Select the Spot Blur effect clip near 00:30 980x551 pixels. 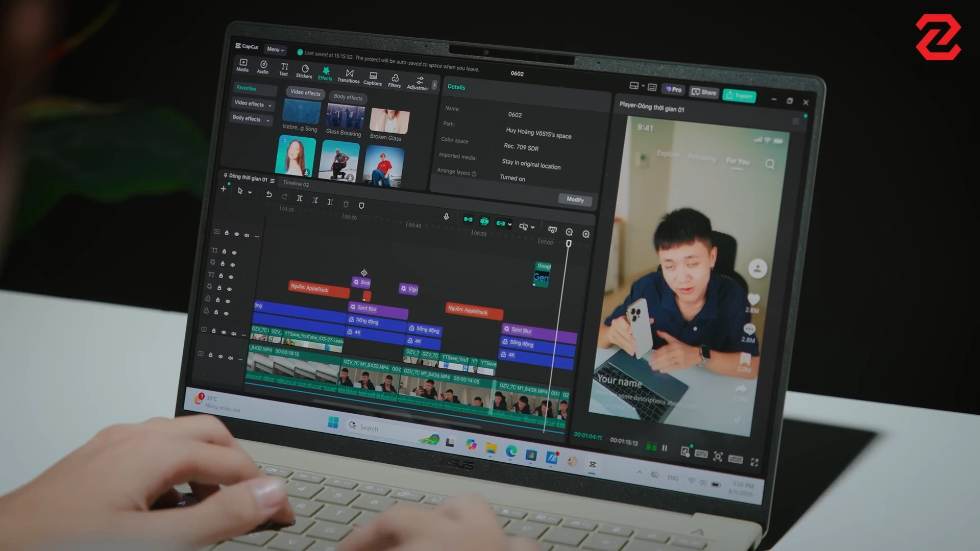(x=378, y=310)
